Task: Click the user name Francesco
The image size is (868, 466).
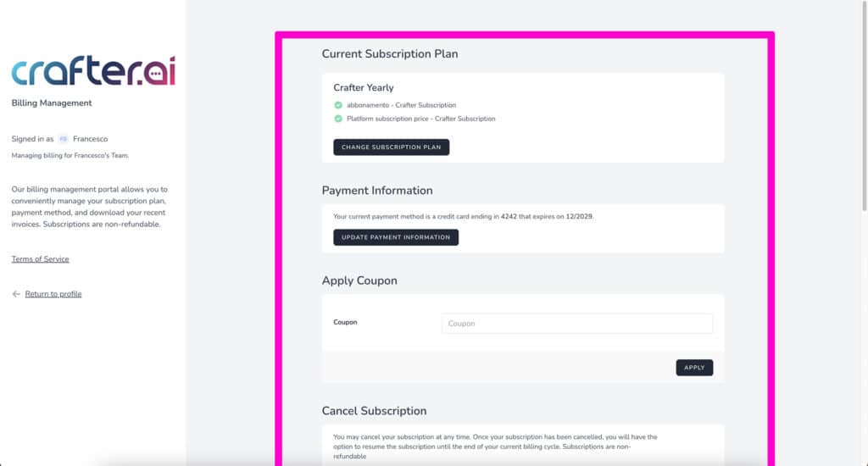Action: coord(90,139)
